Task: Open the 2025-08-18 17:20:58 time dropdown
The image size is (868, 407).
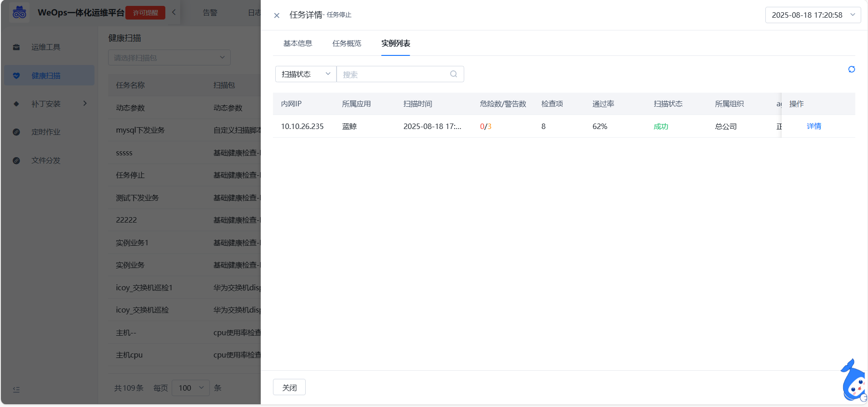Action: [x=813, y=15]
